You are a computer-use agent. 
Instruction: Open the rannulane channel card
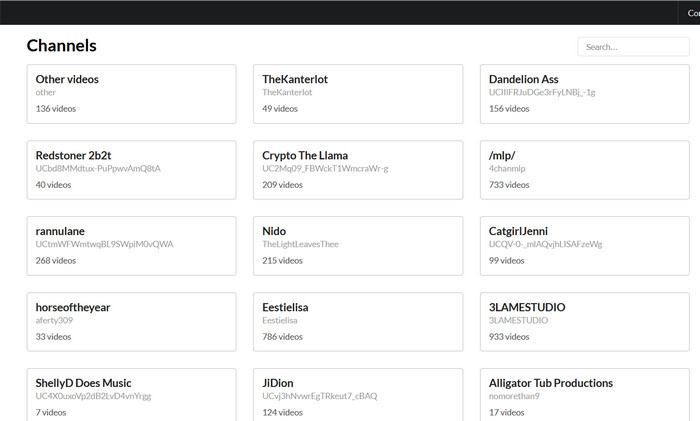tap(132, 246)
